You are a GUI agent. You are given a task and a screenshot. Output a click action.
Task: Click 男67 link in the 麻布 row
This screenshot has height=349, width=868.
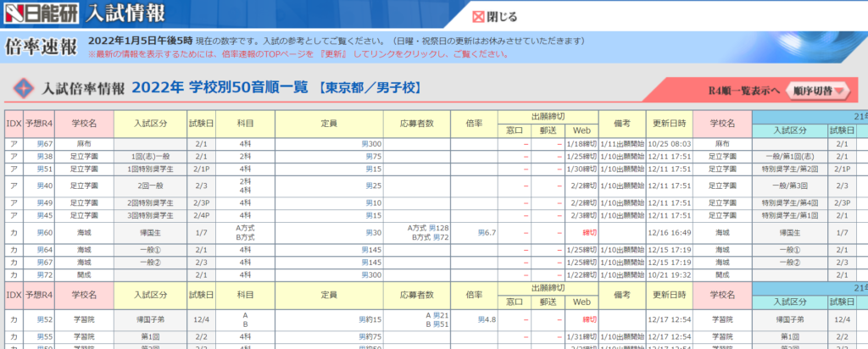[x=45, y=144]
